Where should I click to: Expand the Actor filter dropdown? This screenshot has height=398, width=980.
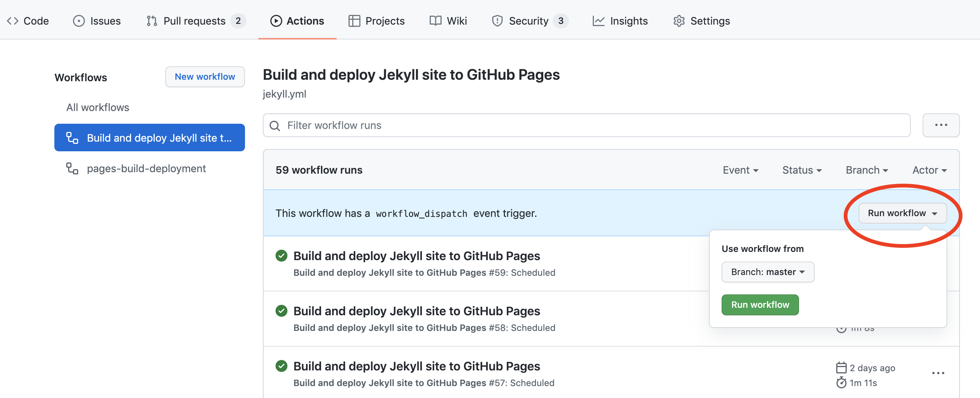point(929,170)
